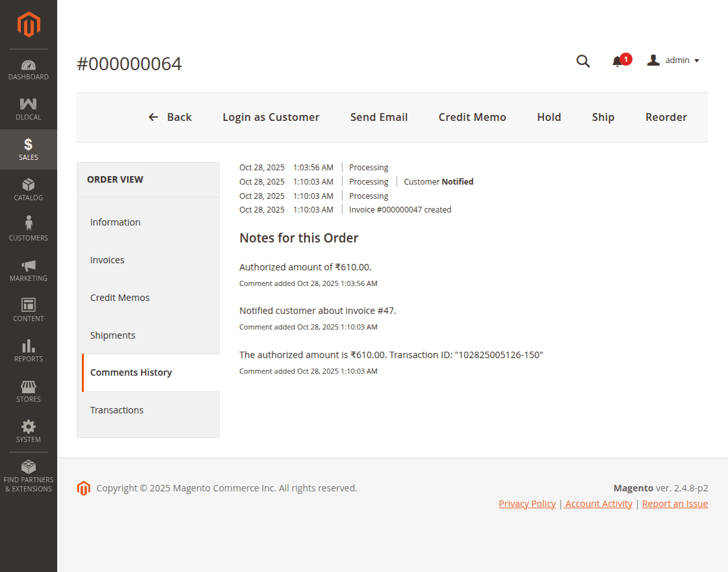
Task: Open the Transactions section
Action: tap(117, 409)
